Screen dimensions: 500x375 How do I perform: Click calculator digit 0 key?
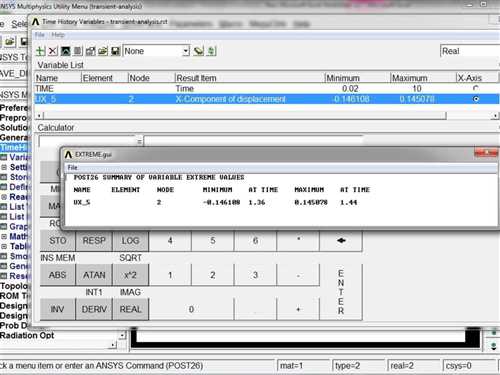click(191, 309)
